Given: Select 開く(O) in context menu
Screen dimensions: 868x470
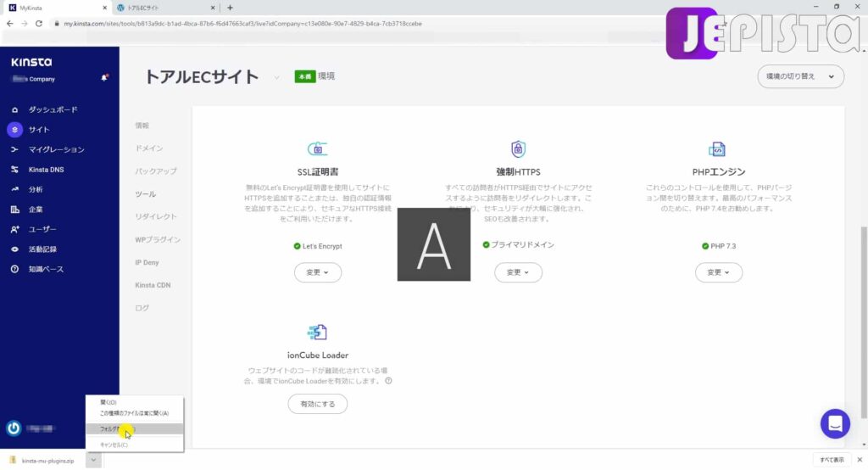Looking at the screenshot, I should pyautogui.click(x=135, y=402).
